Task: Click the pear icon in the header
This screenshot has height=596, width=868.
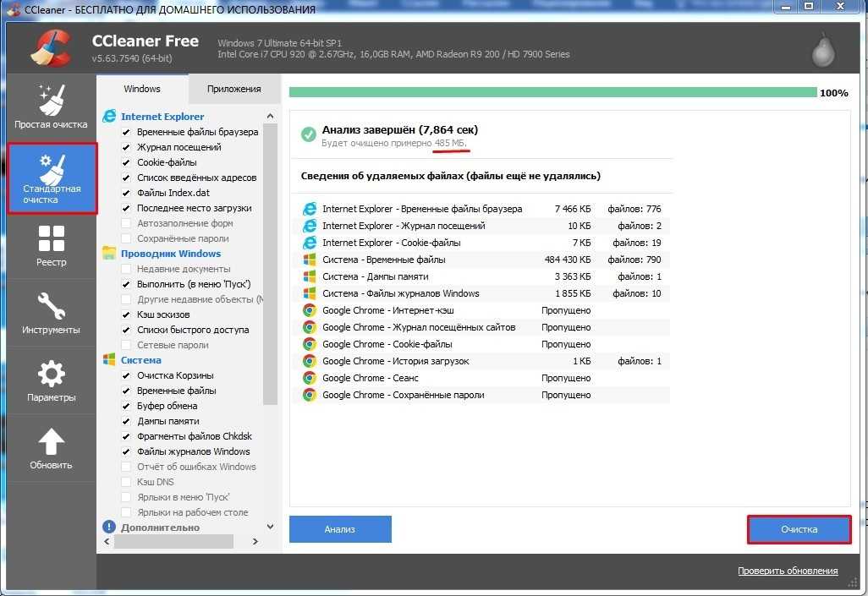Action: click(x=822, y=51)
